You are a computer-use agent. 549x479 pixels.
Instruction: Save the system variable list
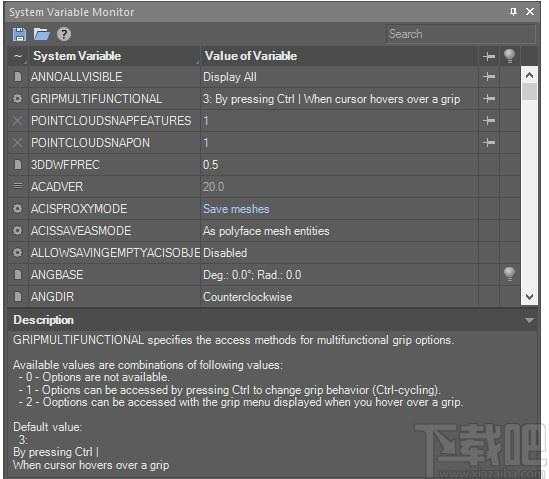pos(19,34)
